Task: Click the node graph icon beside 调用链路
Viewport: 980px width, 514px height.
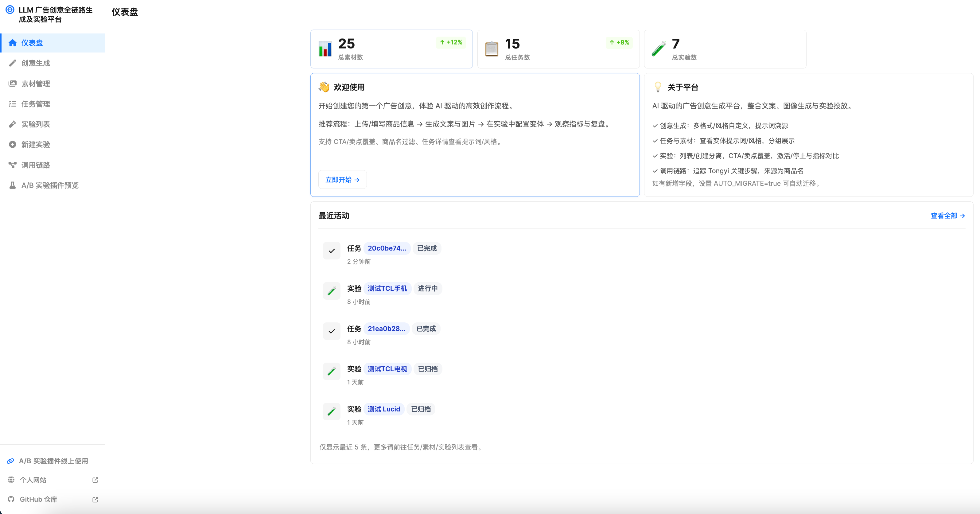Action: pyautogui.click(x=13, y=165)
